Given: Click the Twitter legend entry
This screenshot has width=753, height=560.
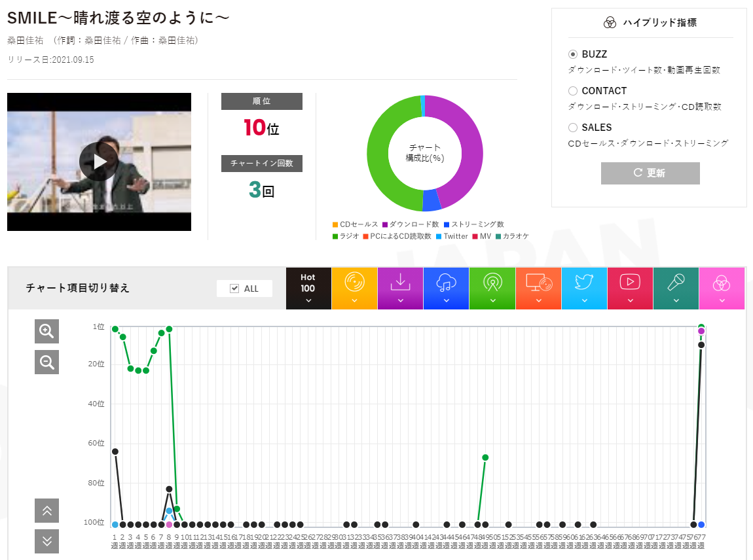Looking at the screenshot, I should pyautogui.click(x=452, y=237).
